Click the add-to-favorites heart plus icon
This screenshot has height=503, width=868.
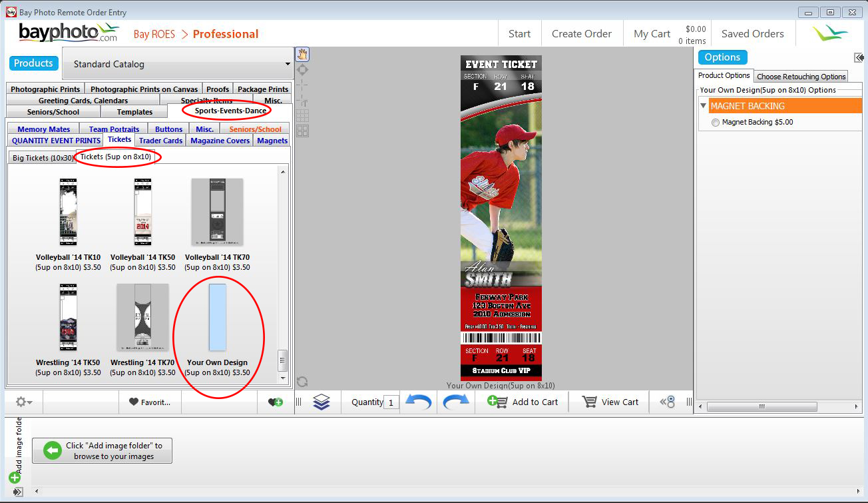tap(275, 402)
